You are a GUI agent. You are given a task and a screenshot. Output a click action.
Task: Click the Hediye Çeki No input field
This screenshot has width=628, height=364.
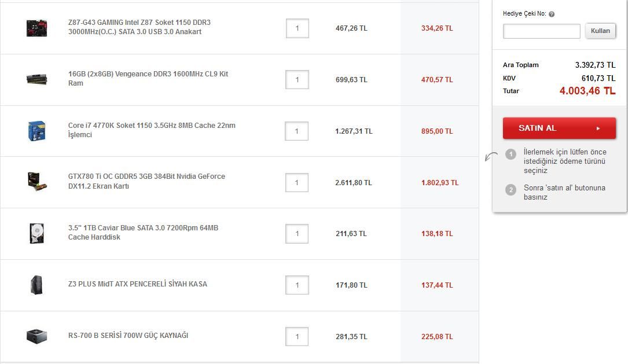(541, 31)
